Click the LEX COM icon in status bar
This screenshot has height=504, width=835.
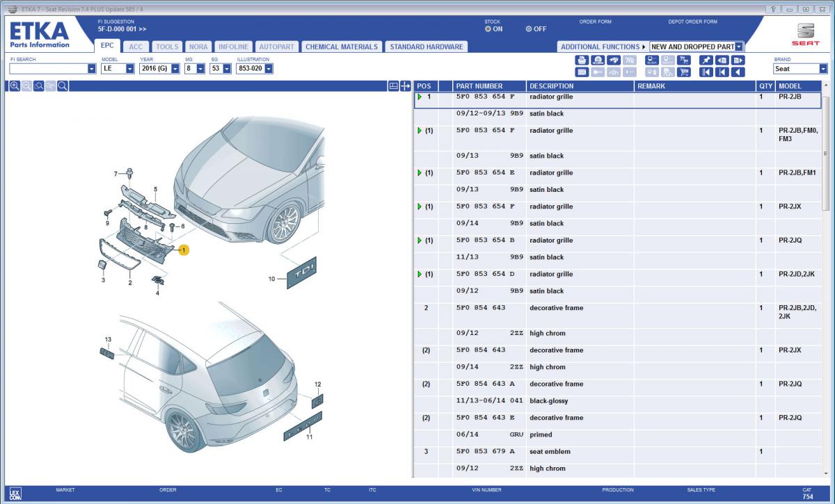16,494
